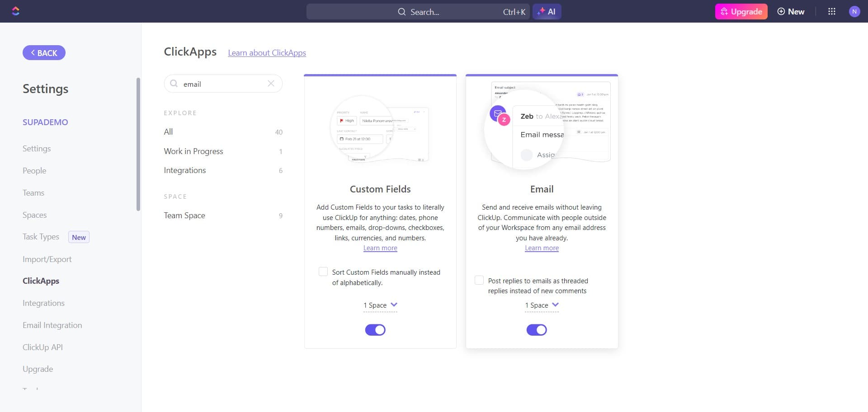The width and height of the screenshot is (868, 412).
Task: Expand the '1 Space' dropdown under Custom Fields
Action: 380,305
